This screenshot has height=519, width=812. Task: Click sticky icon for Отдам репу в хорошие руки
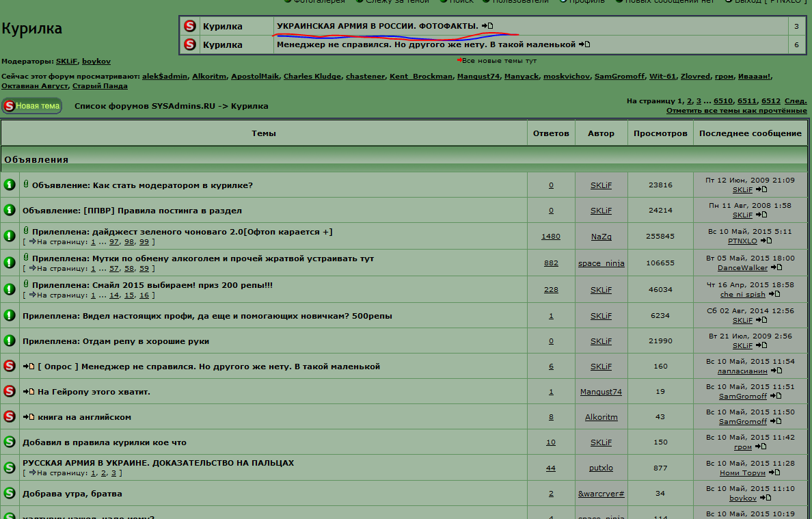pyautogui.click(x=10, y=341)
